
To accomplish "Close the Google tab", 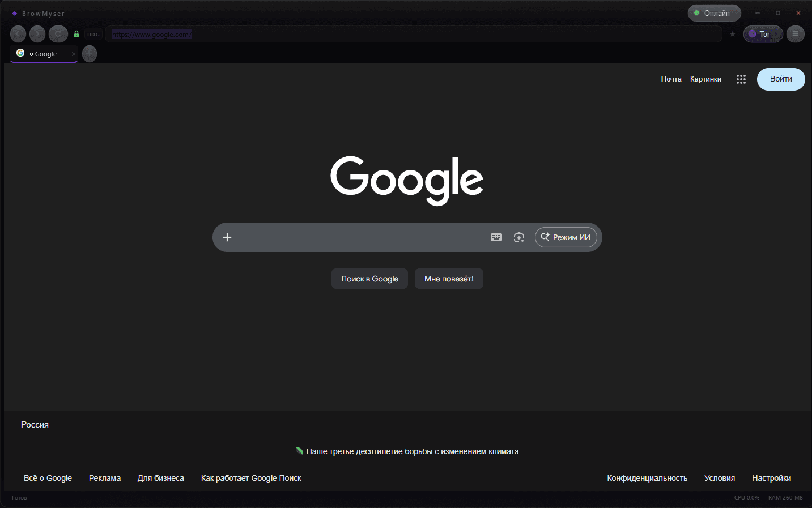I will tap(74, 54).
